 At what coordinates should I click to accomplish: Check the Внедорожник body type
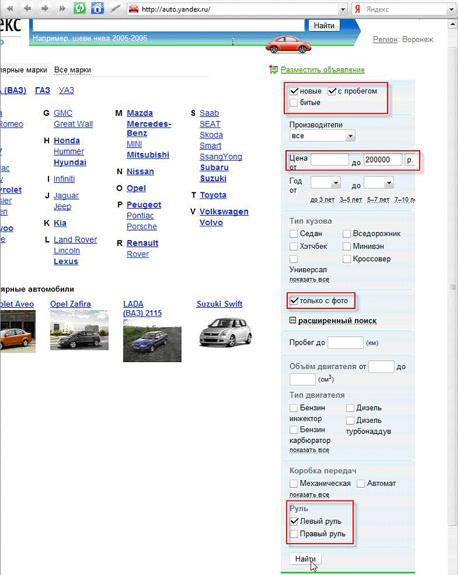pyautogui.click(x=347, y=234)
